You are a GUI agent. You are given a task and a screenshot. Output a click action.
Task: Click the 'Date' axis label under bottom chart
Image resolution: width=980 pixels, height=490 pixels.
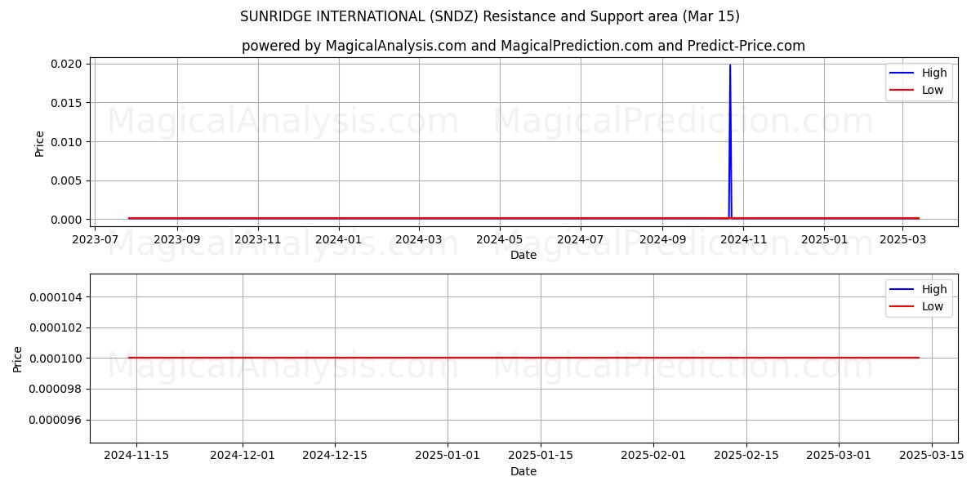click(x=523, y=471)
